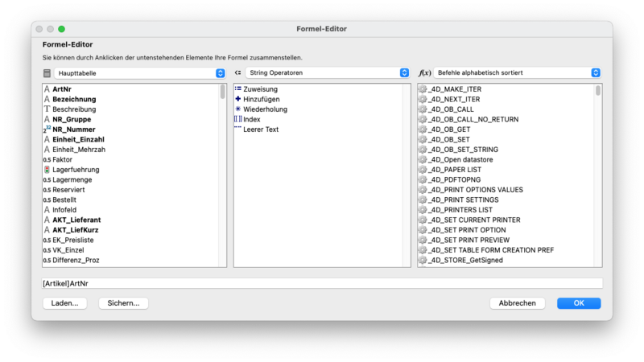The width and height of the screenshot is (644, 362).
Task: Click the f(x) function icon
Action: point(424,73)
